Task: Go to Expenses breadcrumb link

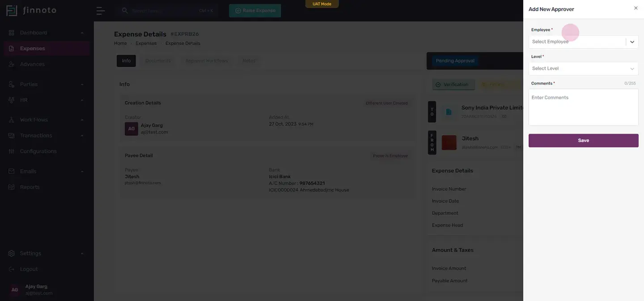Action: tap(146, 43)
